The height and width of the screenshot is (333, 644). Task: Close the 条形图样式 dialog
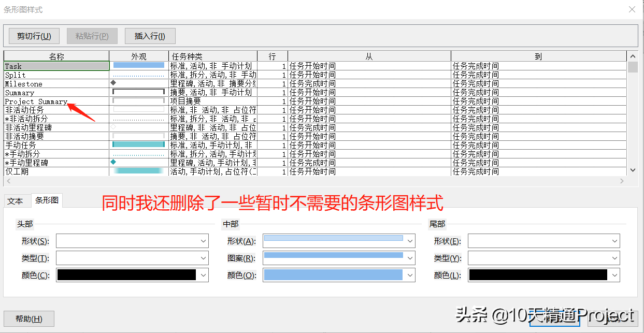[632, 9]
